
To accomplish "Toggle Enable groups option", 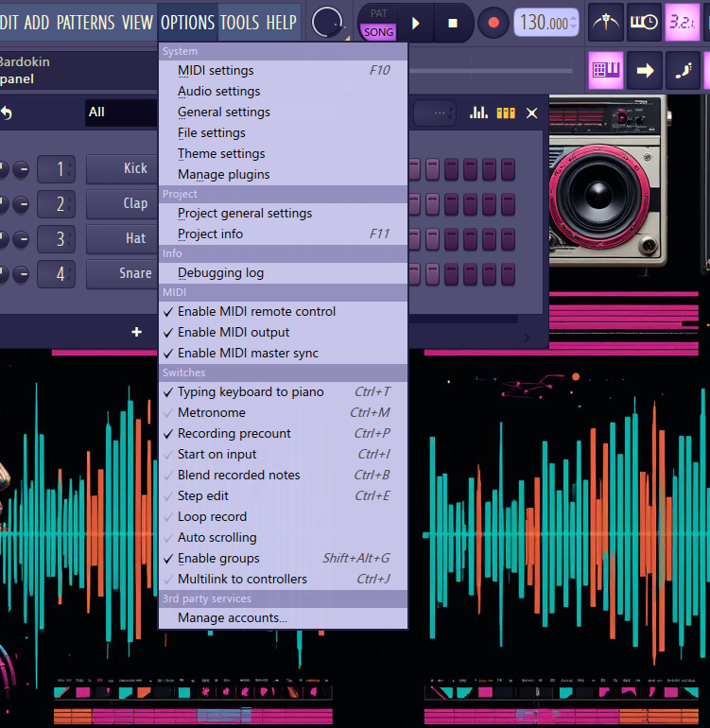I will click(x=284, y=559).
